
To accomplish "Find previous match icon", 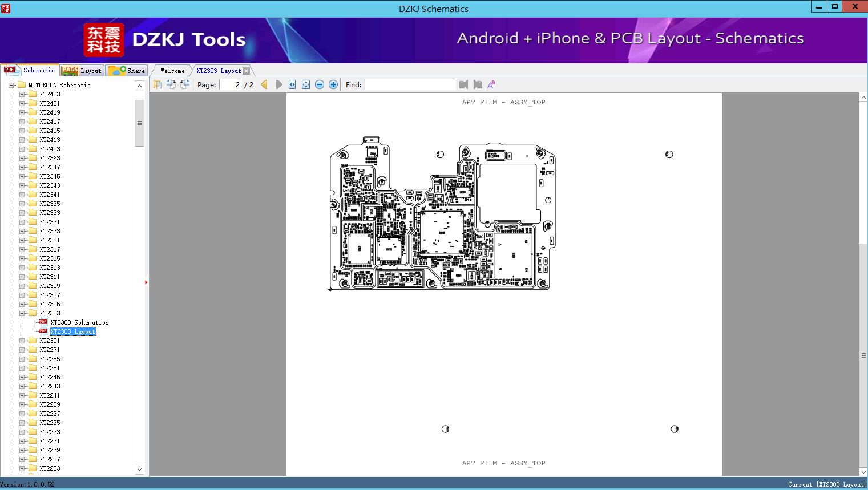I will pos(463,84).
